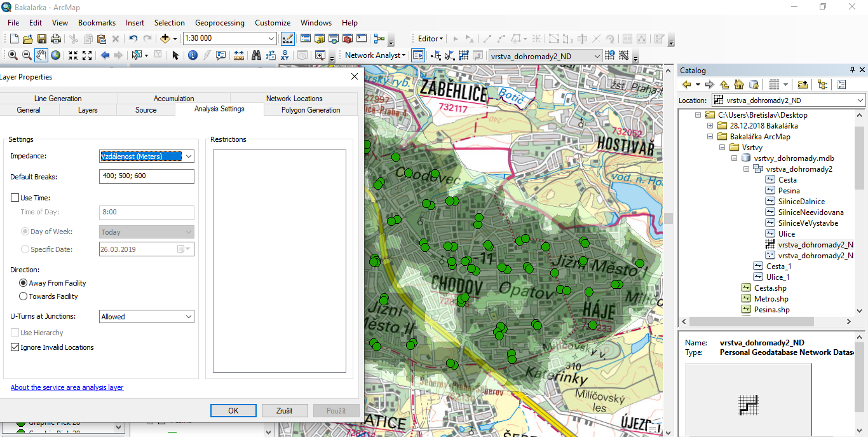Select the Towards Facility radio button
868x437 pixels.
[x=24, y=296]
